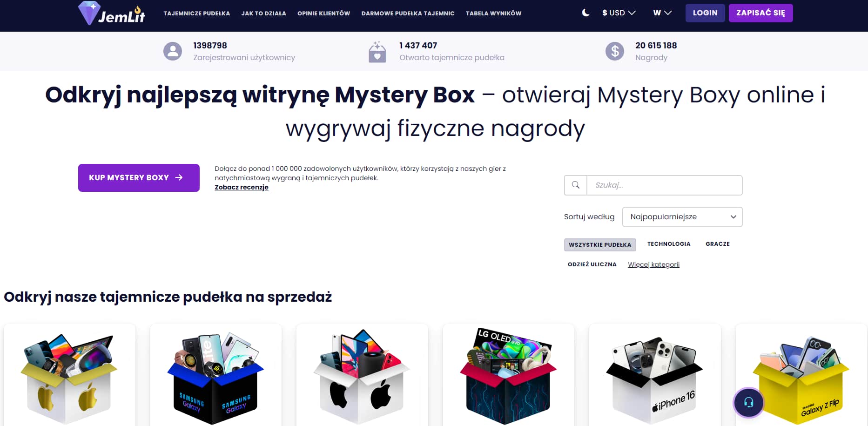Click the dollar rewards icon

click(614, 51)
